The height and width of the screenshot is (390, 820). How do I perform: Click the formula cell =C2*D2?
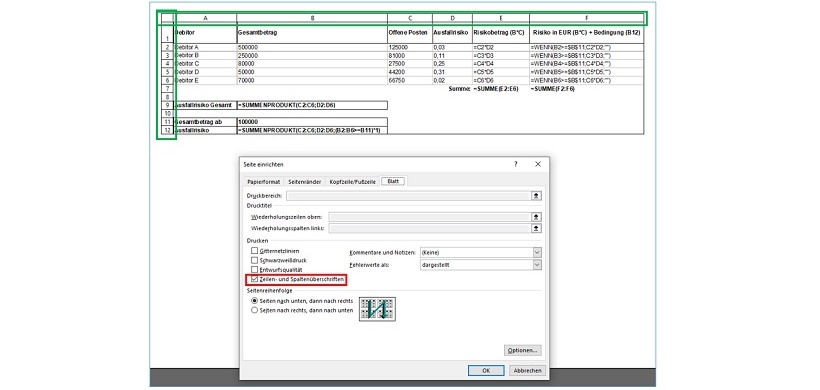click(x=500, y=47)
